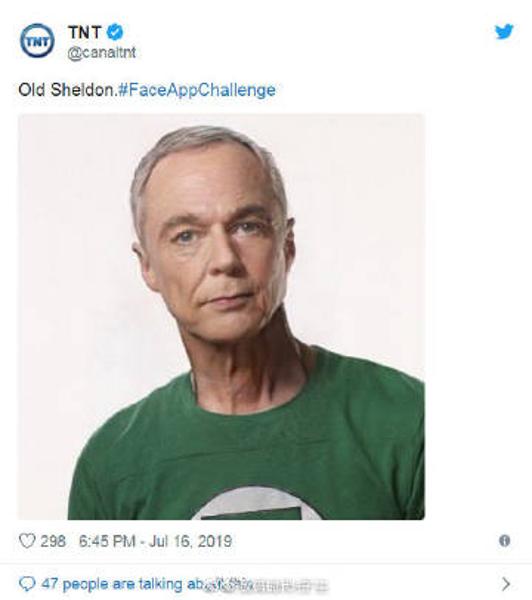The image size is (532, 600).
Task: Open Twitter via the bird logo
Action: (x=504, y=32)
